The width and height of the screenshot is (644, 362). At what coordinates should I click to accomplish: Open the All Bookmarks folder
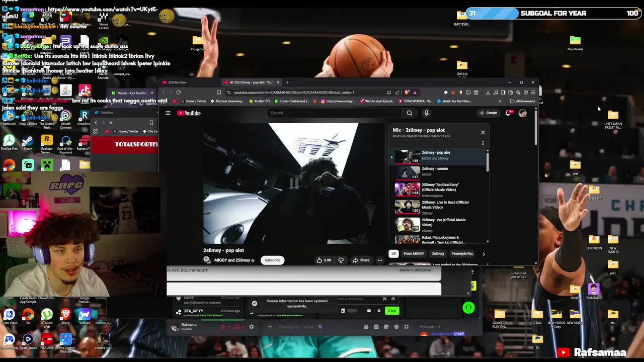(523, 101)
